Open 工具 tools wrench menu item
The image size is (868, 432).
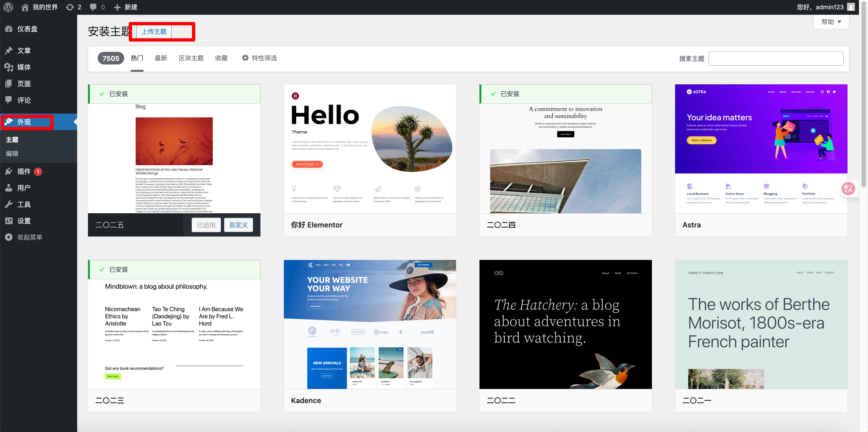point(24,204)
